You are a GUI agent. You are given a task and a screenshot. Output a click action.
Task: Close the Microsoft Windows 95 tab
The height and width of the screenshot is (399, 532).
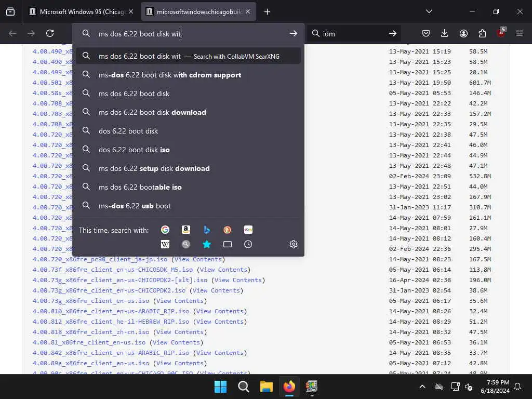pyautogui.click(x=131, y=11)
